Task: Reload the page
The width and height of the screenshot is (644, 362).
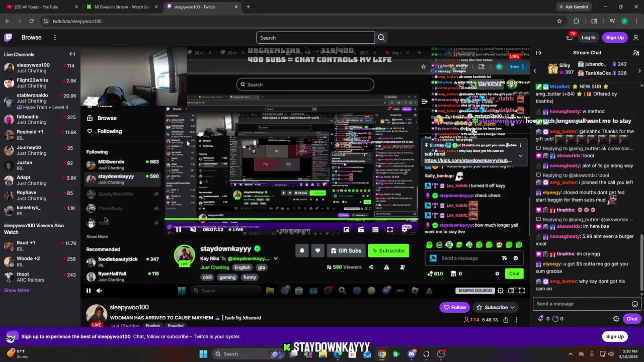Action: (x=31, y=21)
